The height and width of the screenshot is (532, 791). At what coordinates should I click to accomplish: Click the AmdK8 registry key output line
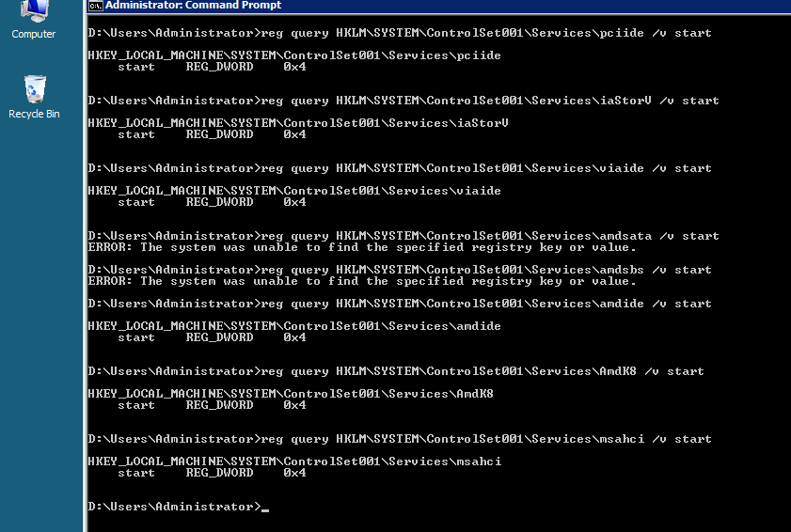pos(291,393)
